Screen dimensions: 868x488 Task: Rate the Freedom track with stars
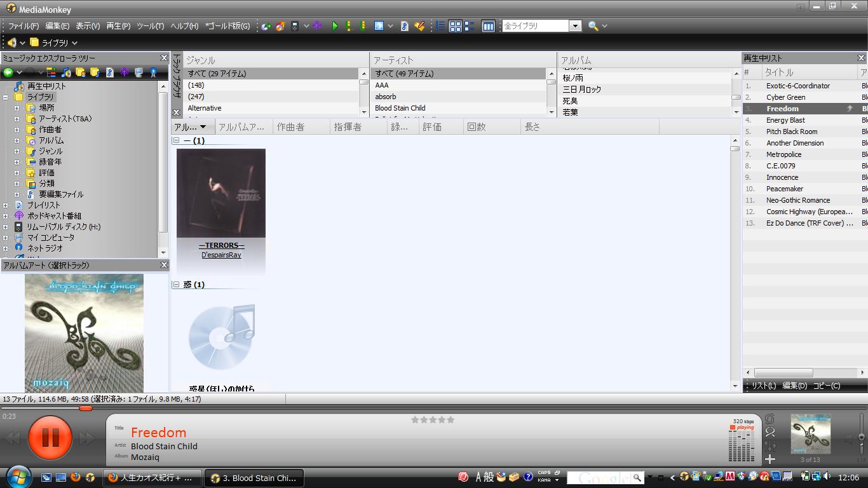(x=433, y=419)
